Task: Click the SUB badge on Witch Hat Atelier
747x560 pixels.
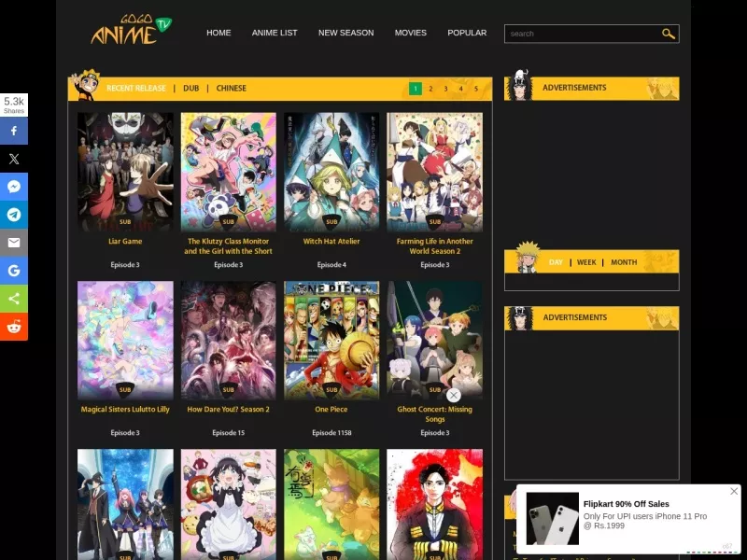Action: point(331,222)
